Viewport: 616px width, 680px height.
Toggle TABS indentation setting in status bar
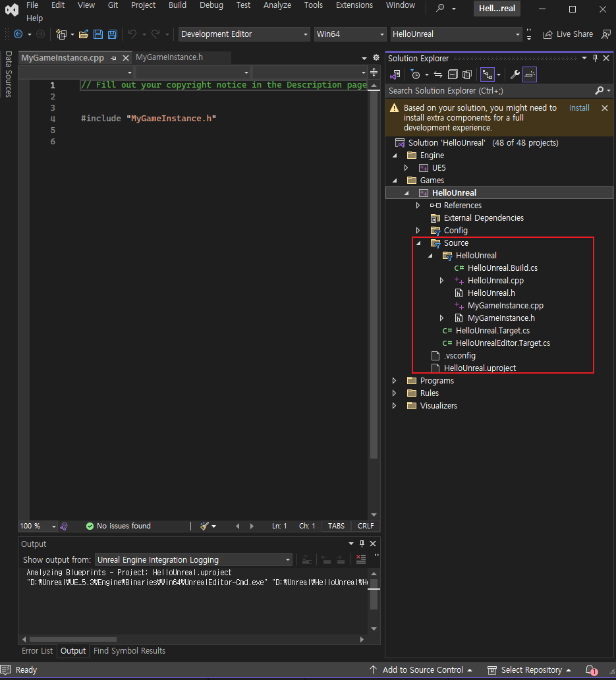coord(337,526)
